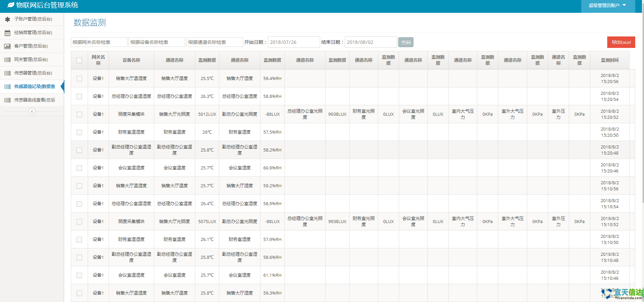The height and width of the screenshot is (302, 644).
Task: Open the 开始日期 date picker field
Action: (x=293, y=42)
